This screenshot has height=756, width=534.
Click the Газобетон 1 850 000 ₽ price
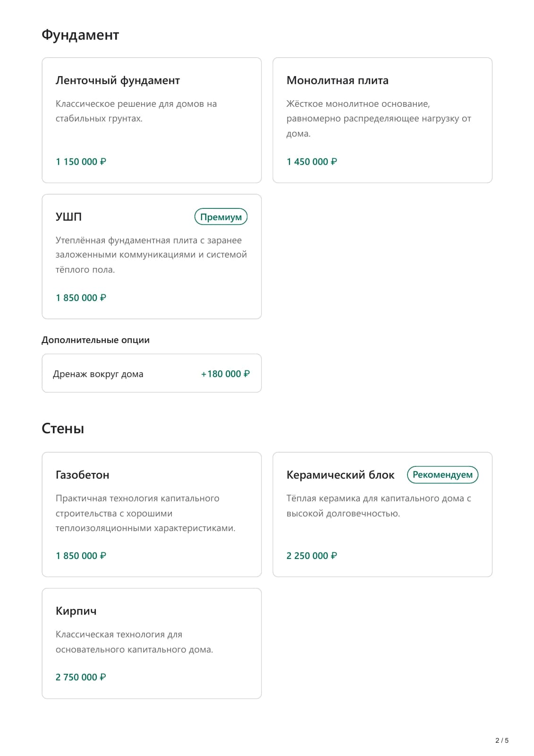pyautogui.click(x=81, y=556)
